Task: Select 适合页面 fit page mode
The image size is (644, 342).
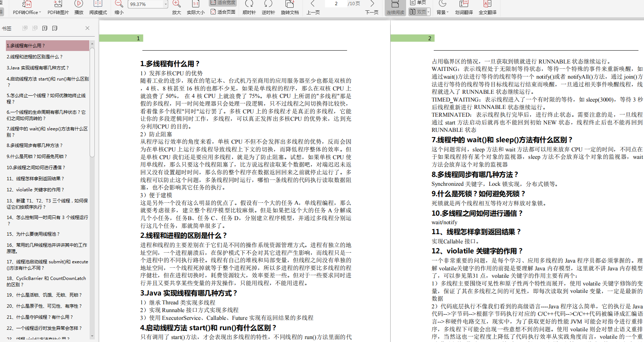Action: pos(223,12)
